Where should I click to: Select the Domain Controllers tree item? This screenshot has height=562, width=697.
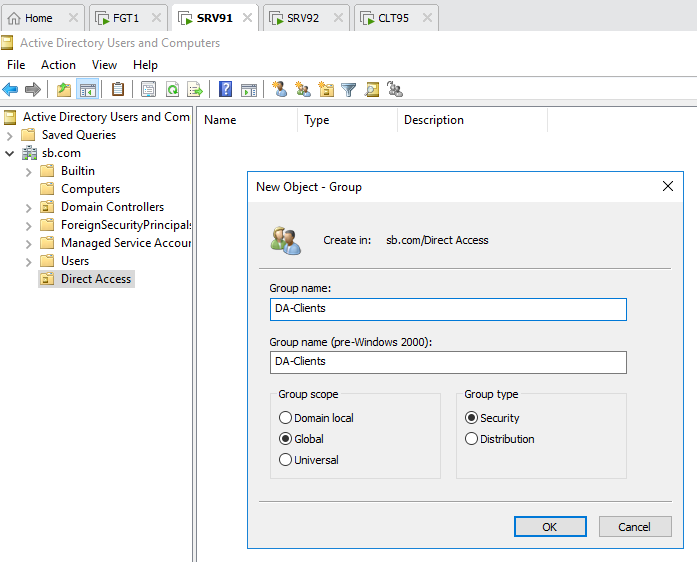112,207
